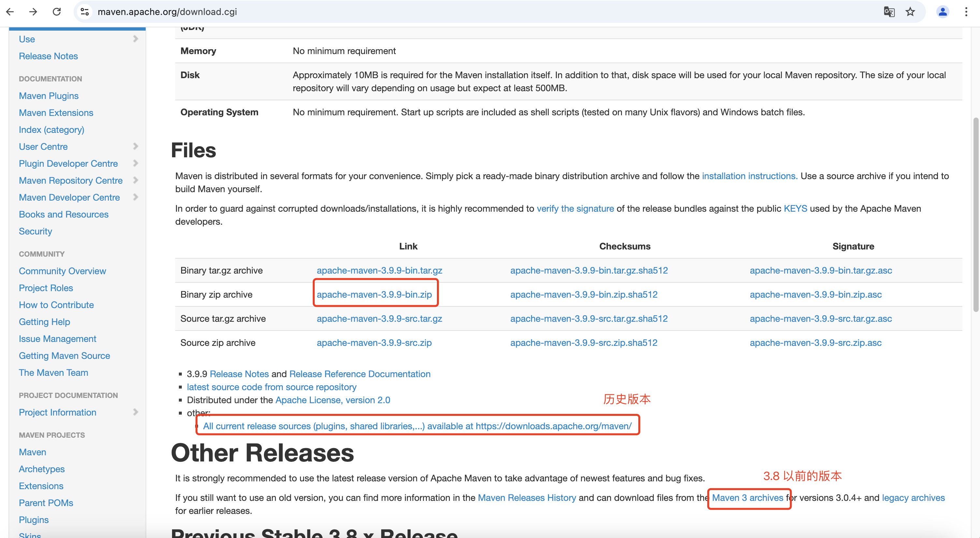
Task: Expand the Project Information chevron
Action: tap(136, 412)
